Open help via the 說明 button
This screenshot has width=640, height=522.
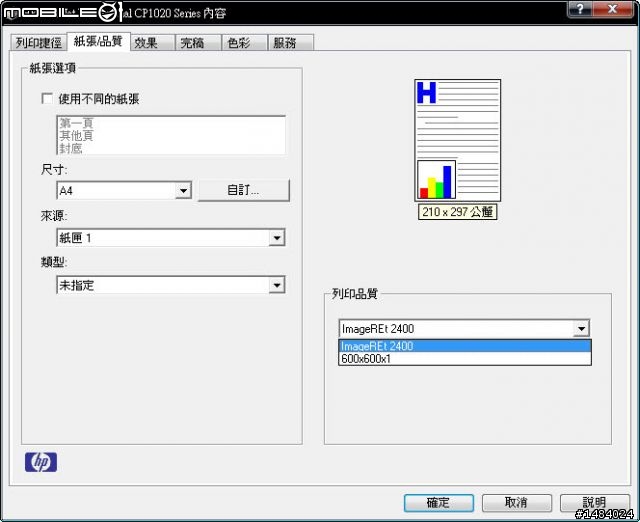(x=595, y=503)
